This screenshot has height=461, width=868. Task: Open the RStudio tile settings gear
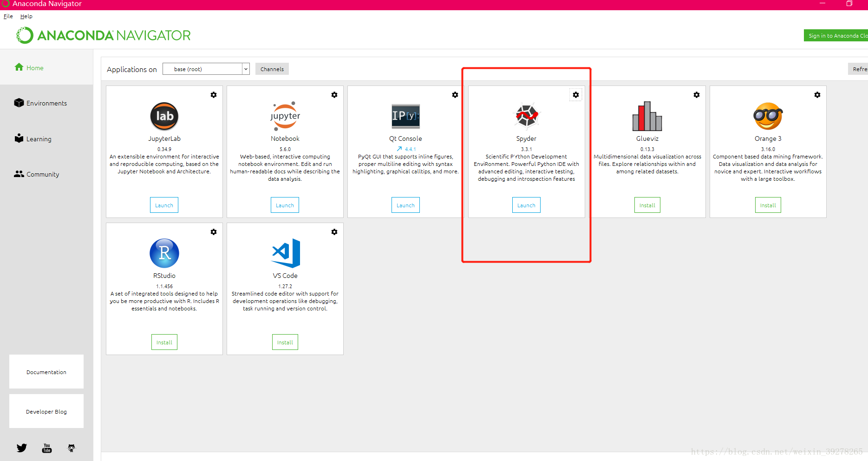[214, 232]
